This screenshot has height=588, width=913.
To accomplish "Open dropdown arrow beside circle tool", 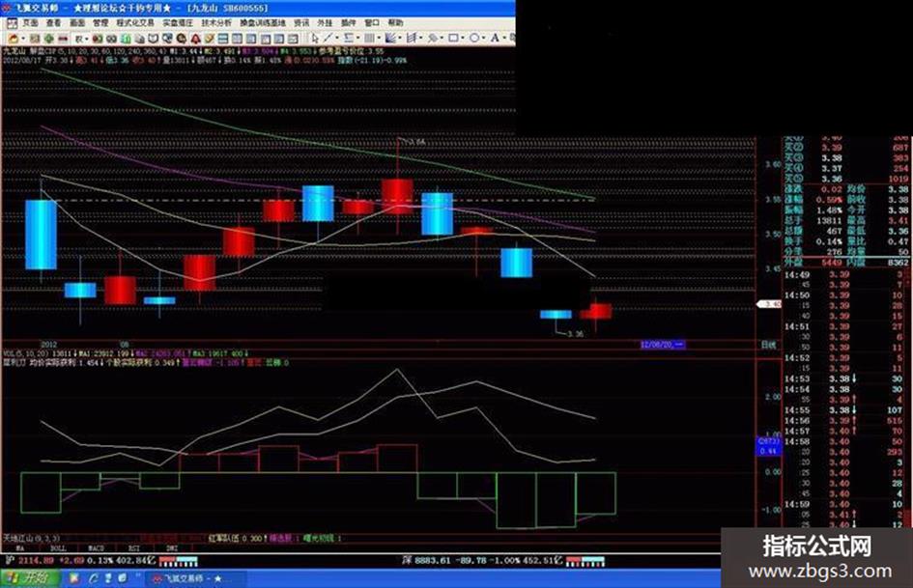I will click(x=483, y=39).
